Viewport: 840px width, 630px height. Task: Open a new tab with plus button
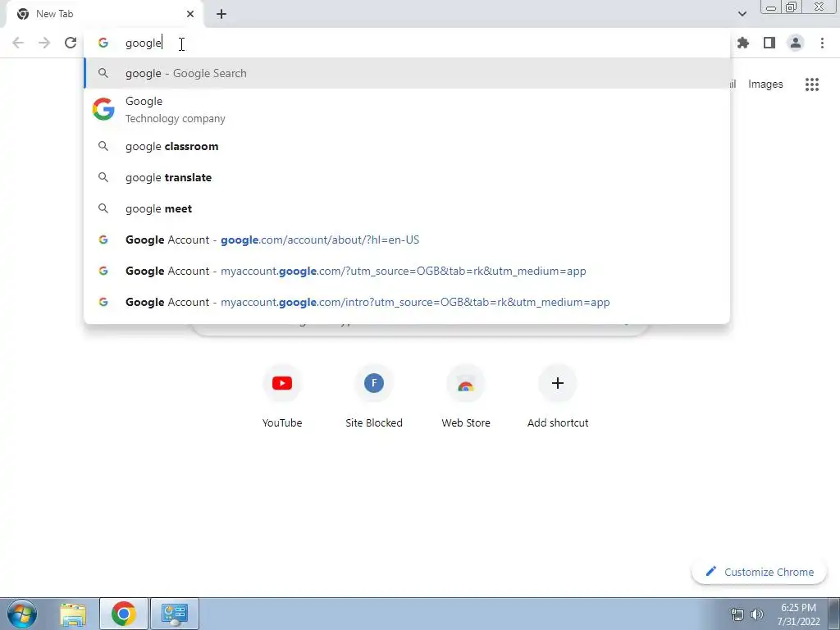[x=221, y=14]
